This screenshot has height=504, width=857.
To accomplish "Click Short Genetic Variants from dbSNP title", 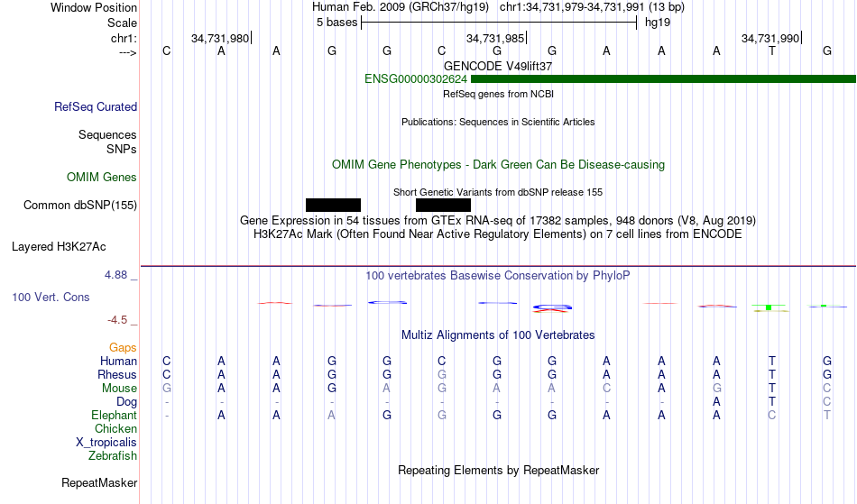I will (498, 192).
